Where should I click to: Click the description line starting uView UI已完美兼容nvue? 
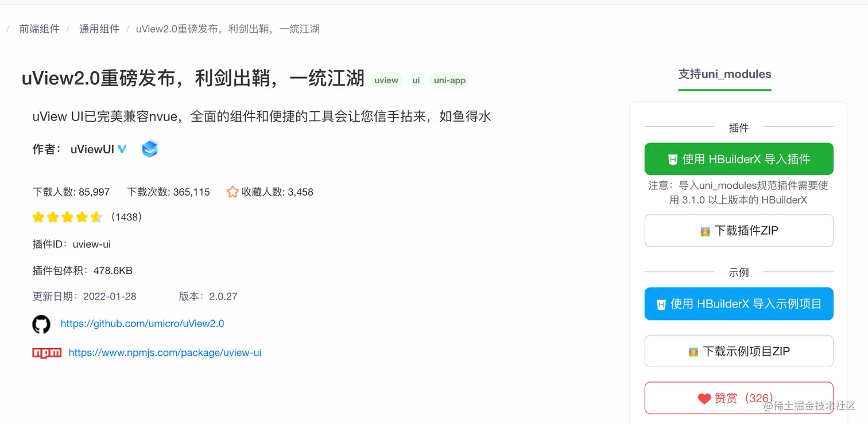pos(262,116)
